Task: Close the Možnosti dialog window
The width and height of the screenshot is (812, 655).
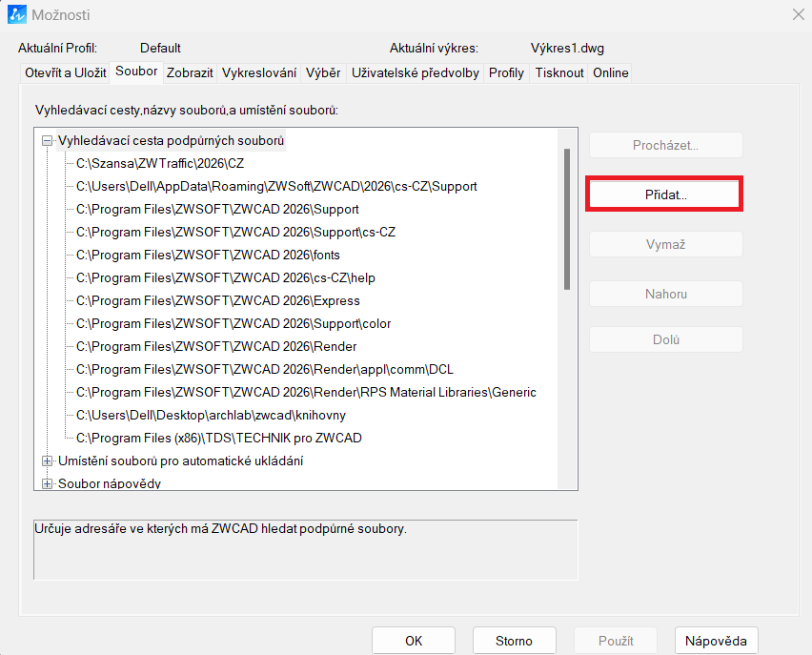Action: [x=798, y=14]
